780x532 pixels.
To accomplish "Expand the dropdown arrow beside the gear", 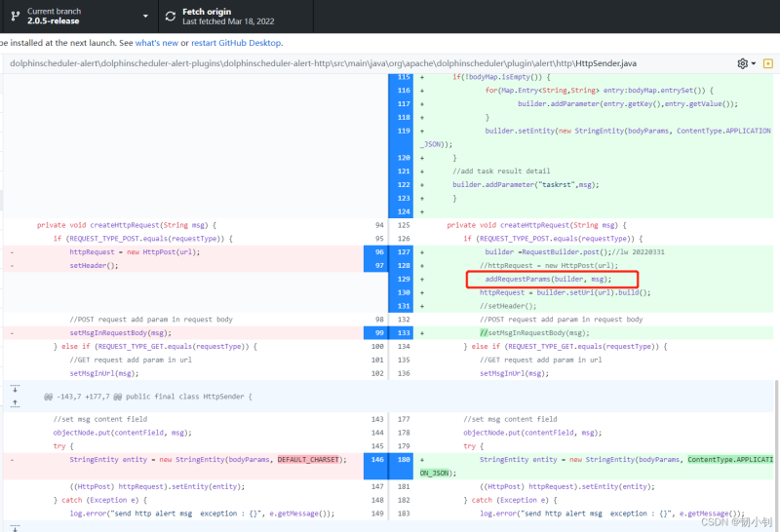I will 754,63.
